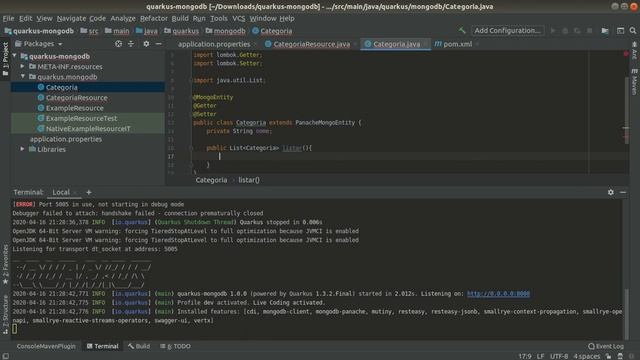Click the Build Project hammer icon
Image resolution: width=640 pixels, height=360 pixels.
pyautogui.click(x=462, y=31)
